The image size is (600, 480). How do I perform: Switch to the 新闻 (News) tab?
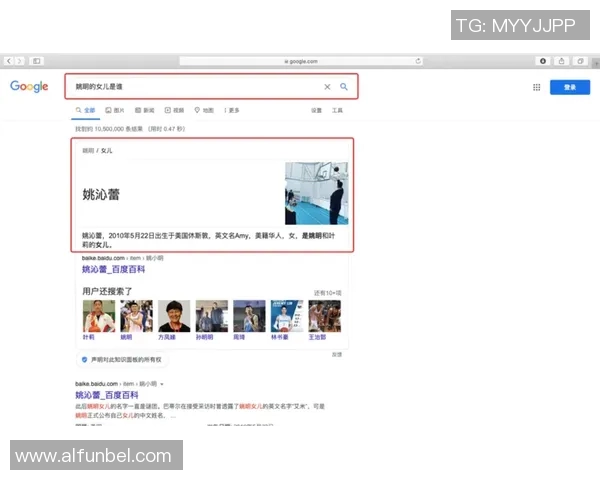point(144,110)
